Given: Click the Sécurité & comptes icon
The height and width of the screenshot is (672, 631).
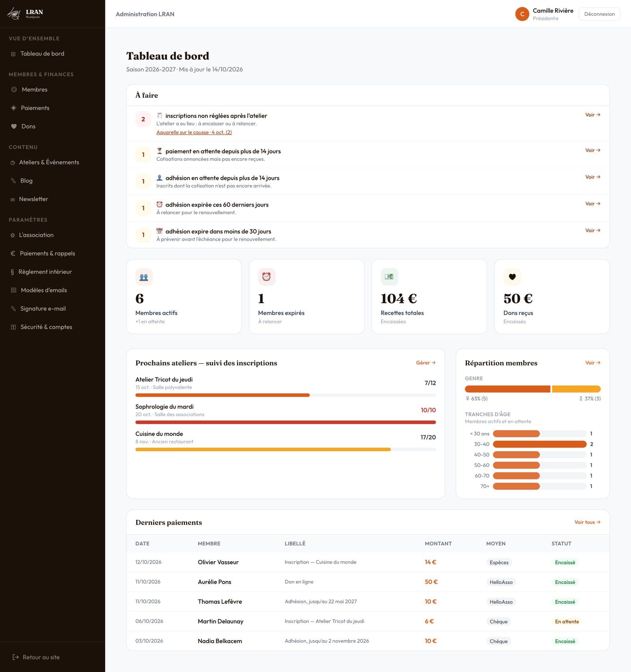Looking at the screenshot, I should point(13,327).
